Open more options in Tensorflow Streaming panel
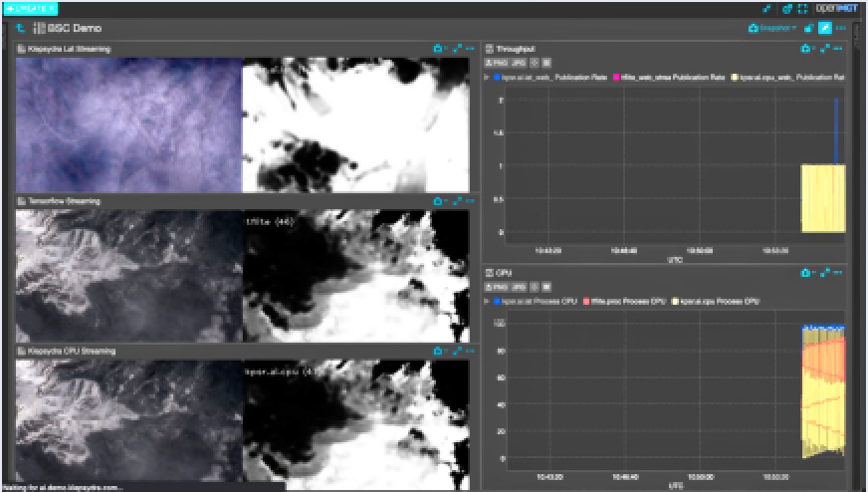The width and height of the screenshot is (868, 492). pos(470,201)
